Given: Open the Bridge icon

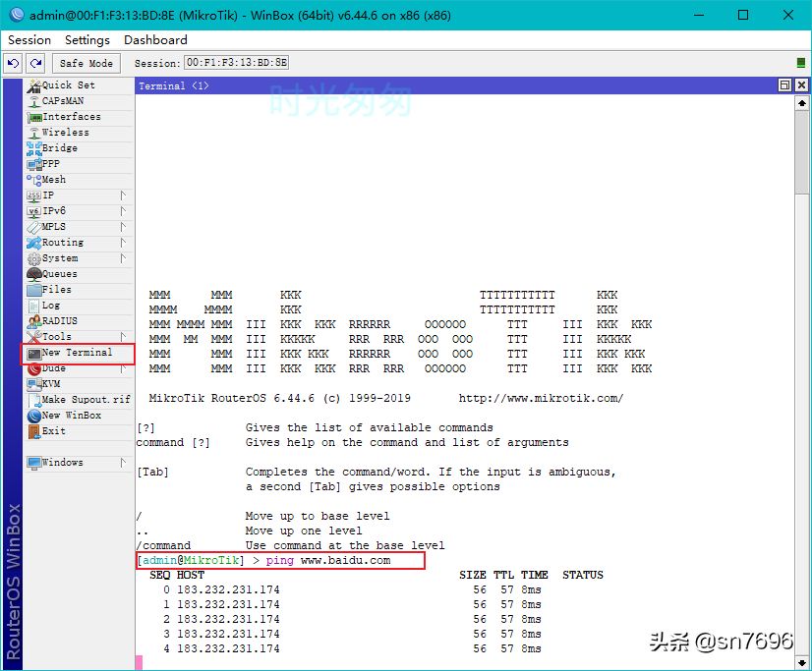Looking at the screenshot, I should pyautogui.click(x=34, y=148).
